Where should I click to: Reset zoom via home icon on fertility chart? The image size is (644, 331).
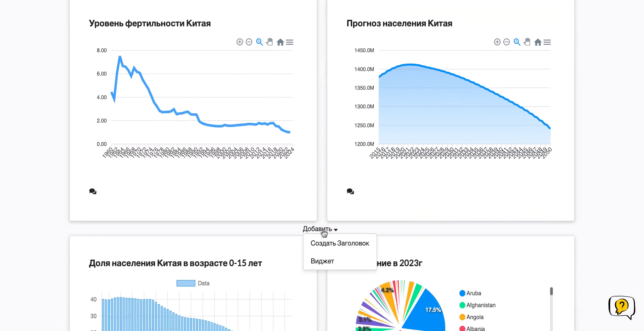[x=280, y=42]
